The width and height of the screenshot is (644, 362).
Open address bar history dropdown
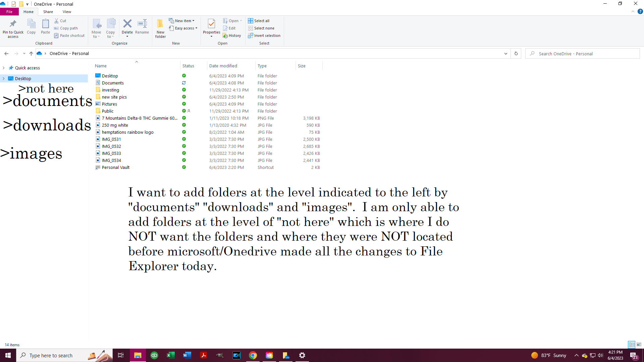pyautogui.click(x=506, y=54)
